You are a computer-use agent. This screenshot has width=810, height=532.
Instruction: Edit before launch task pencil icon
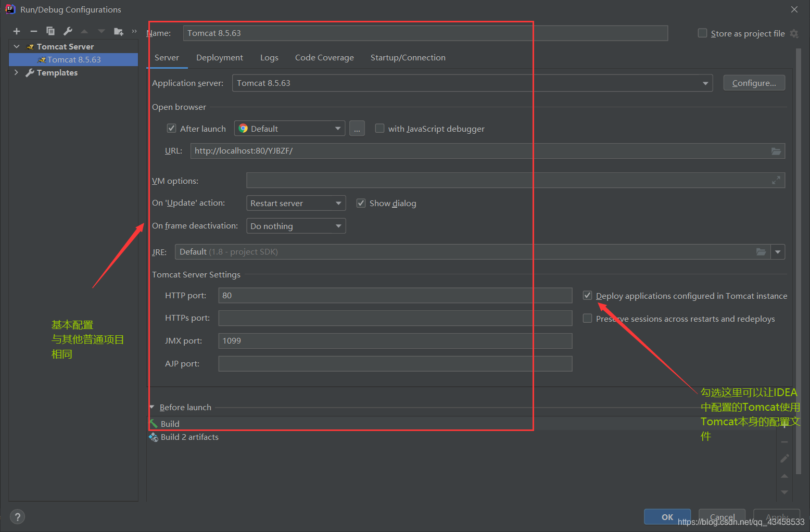[x=784, y=459]
